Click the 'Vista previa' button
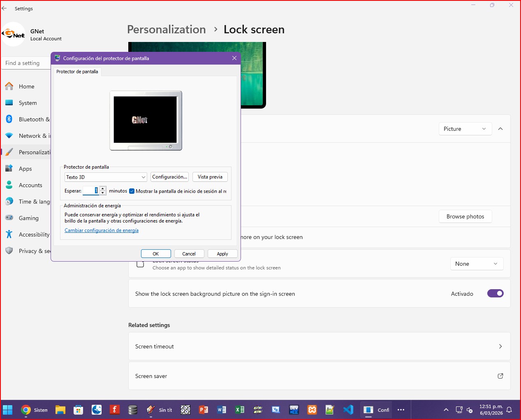 (x=210, y=177)
